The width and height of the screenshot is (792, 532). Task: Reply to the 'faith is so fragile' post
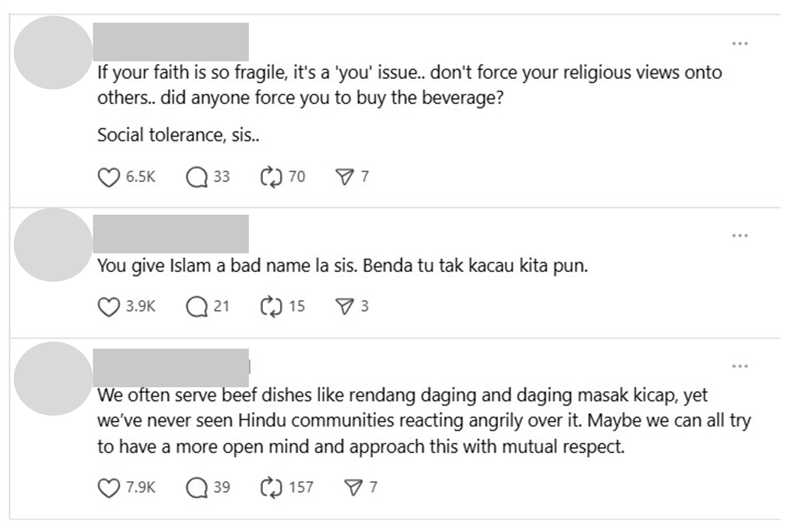coord(197,177)
